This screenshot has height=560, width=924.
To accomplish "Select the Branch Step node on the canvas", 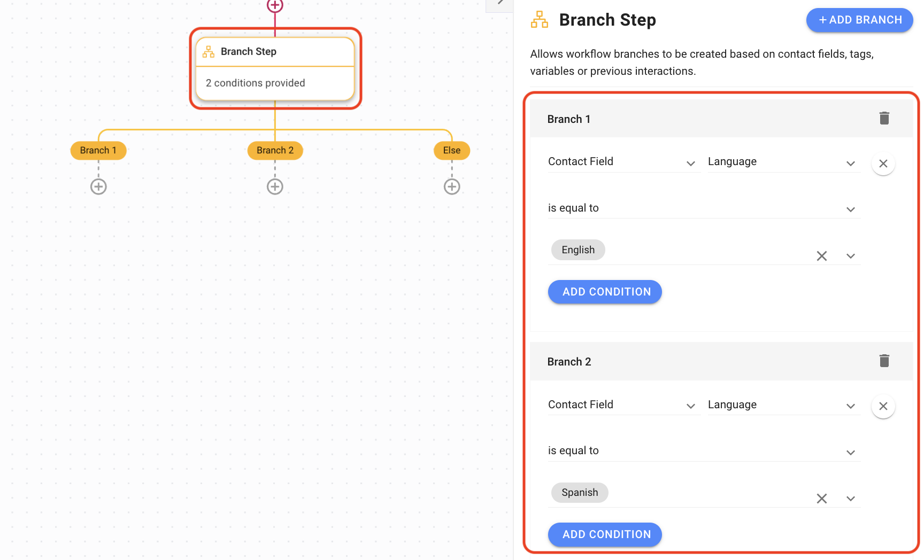I will [x=275, y=68].
